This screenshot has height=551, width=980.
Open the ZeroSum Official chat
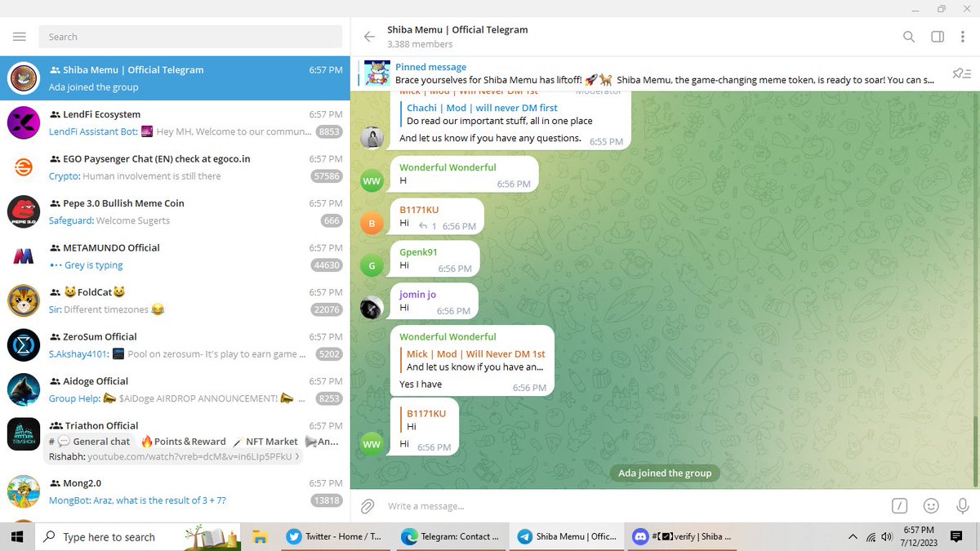pyautogui.click(x=175, y=345)
